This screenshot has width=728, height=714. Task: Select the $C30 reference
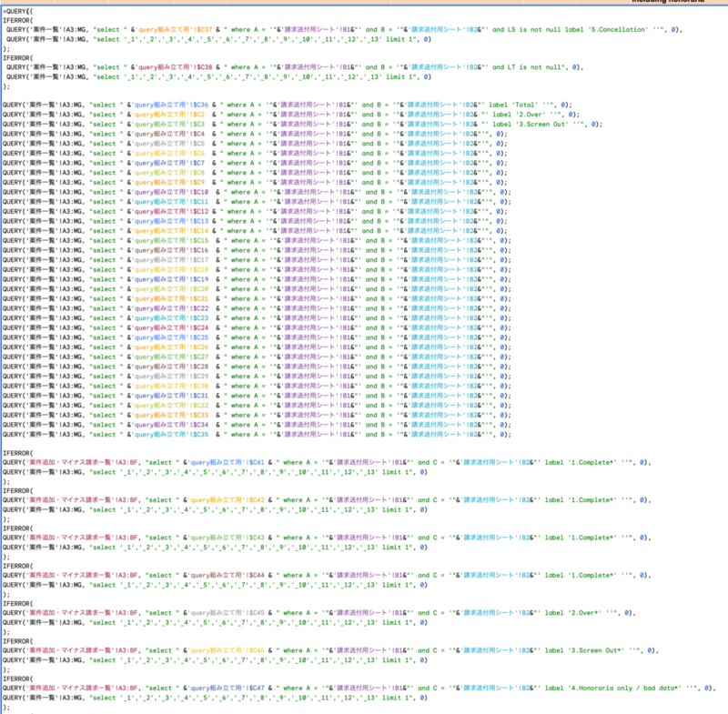pyautogui.click(x=198, y=386)
